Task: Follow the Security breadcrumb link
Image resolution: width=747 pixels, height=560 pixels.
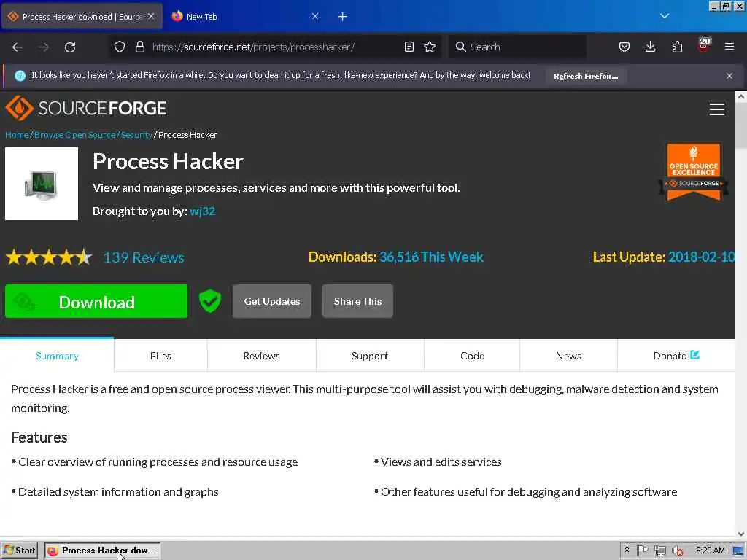Action: click(136, 135)
